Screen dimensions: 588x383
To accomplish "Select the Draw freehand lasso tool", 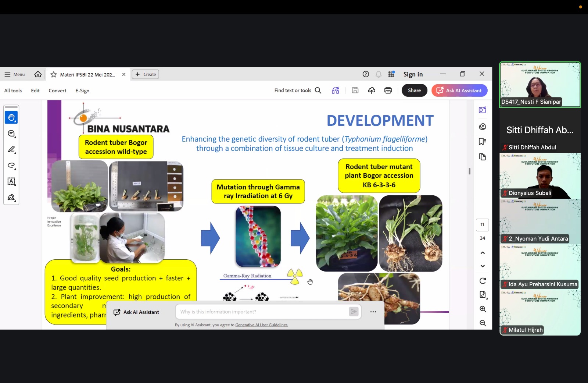I will (x=11, y=165).
